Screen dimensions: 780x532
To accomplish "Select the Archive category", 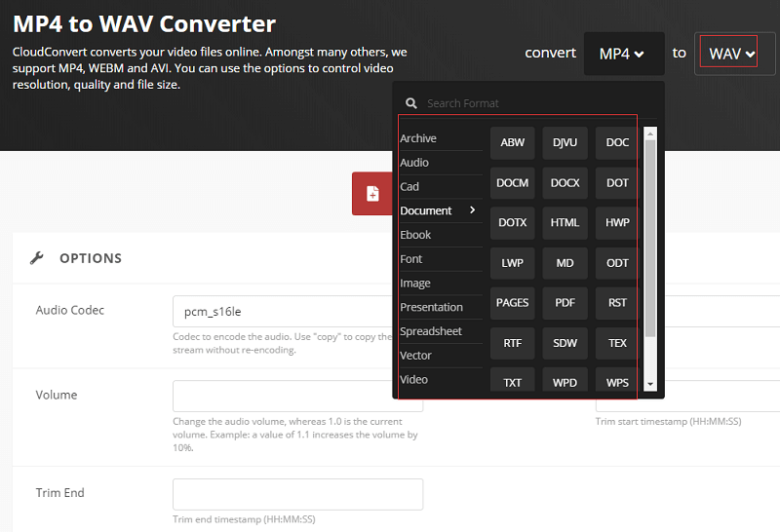I will coord(418,138).
